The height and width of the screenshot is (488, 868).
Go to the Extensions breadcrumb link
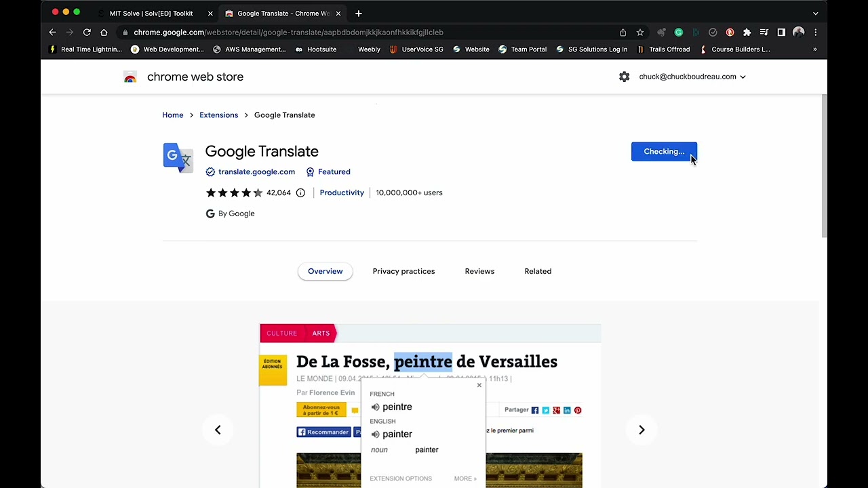[x=218, y=115]
